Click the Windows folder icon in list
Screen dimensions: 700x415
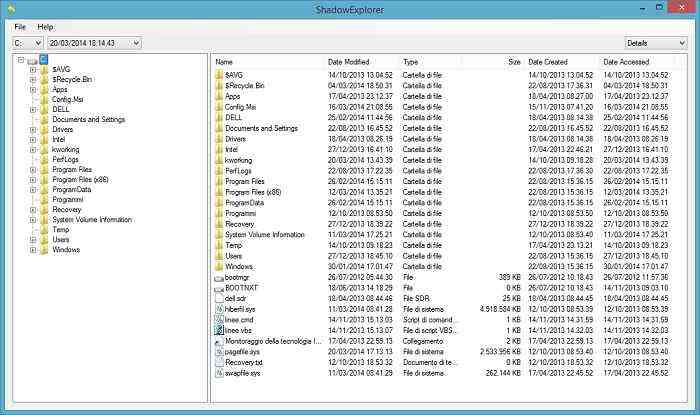coord(219,266)
